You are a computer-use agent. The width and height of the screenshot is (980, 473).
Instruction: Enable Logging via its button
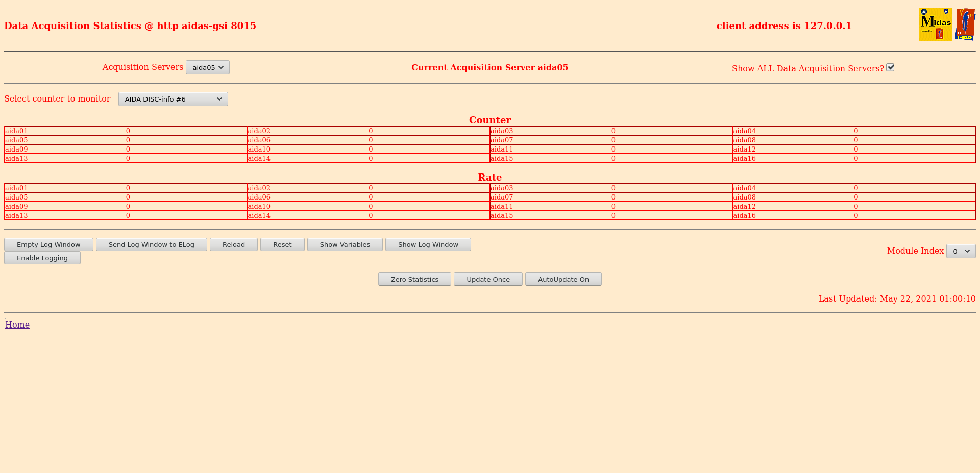(x=42, y=258)
